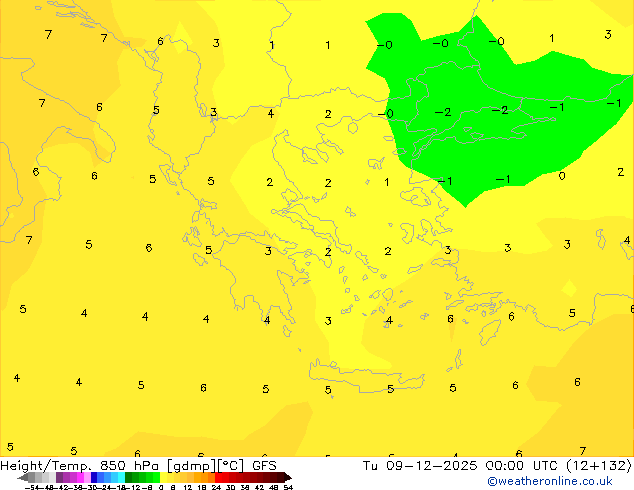Select the 'GFS' model label in title

coord(264,466)
